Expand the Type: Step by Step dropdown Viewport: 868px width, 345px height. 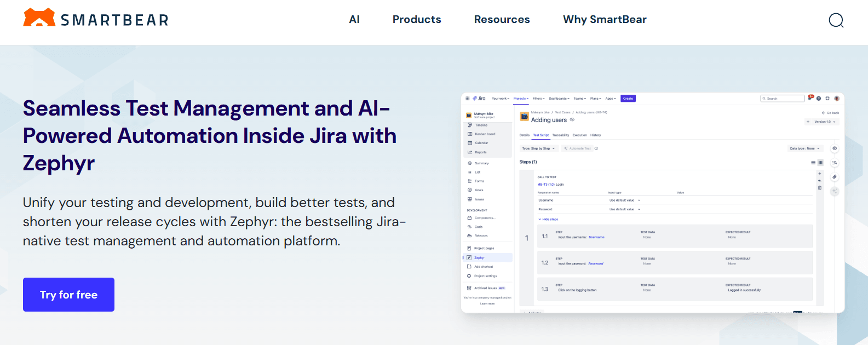tap(538, 148)
